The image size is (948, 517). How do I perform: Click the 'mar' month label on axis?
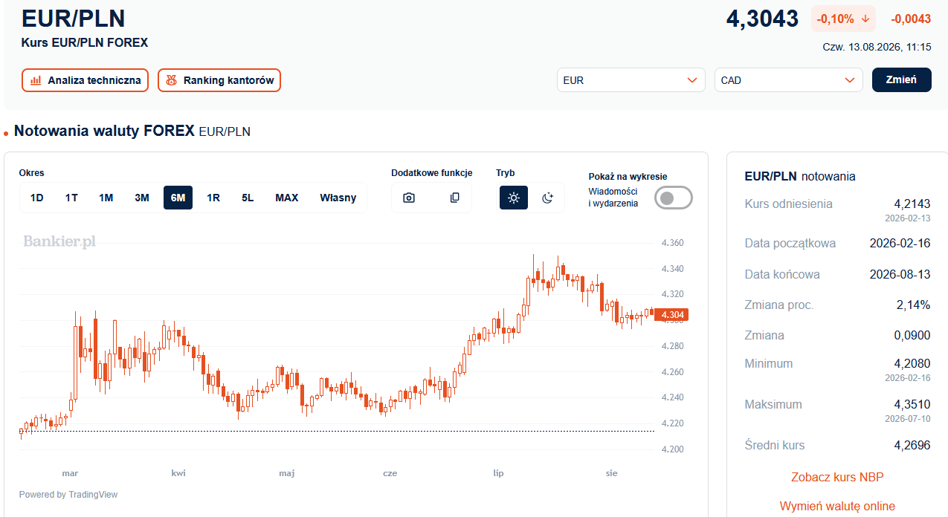[x=70, y=473]
